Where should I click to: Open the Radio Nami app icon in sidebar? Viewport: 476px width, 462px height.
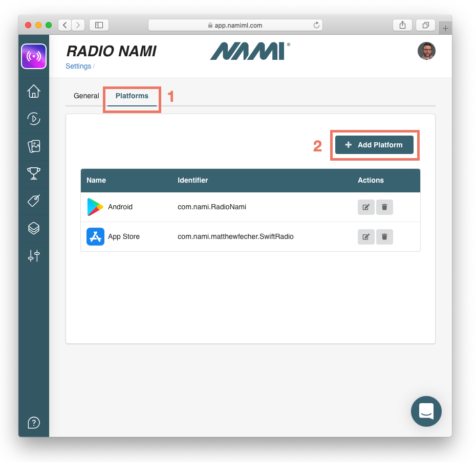[34, 56]
